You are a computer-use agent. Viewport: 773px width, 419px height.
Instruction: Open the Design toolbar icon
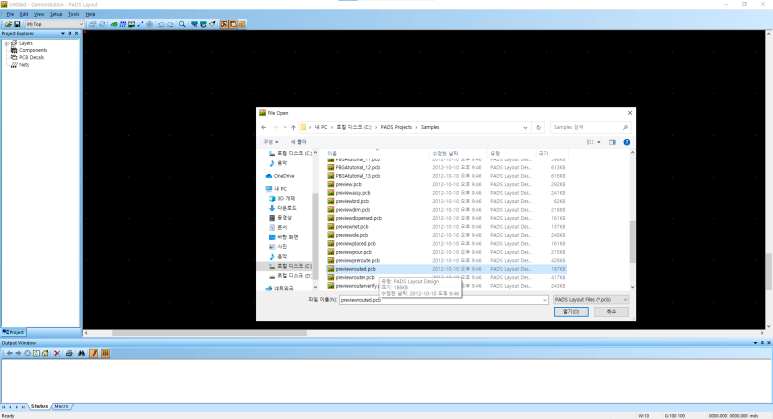point(123,24)
